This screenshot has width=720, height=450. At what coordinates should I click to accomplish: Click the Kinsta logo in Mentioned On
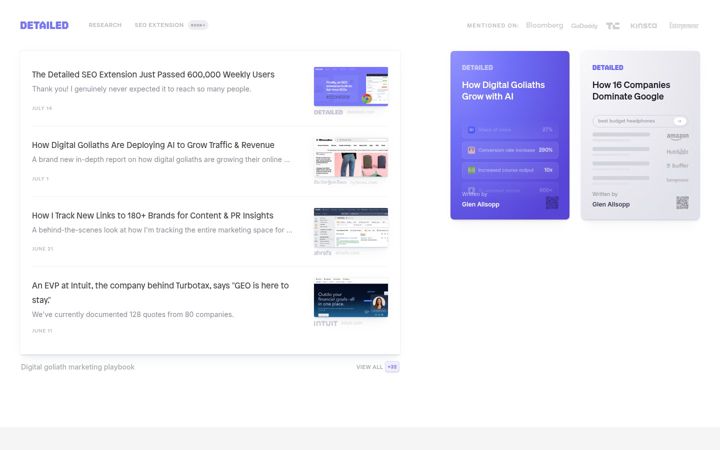643,25
